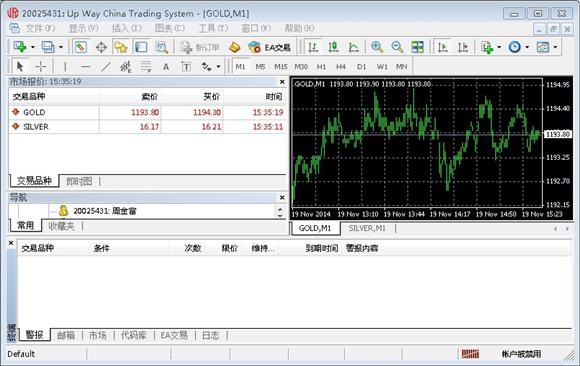Select the text label A tool
The width and height of the screenshot is (580, 366).
point(166,67)
